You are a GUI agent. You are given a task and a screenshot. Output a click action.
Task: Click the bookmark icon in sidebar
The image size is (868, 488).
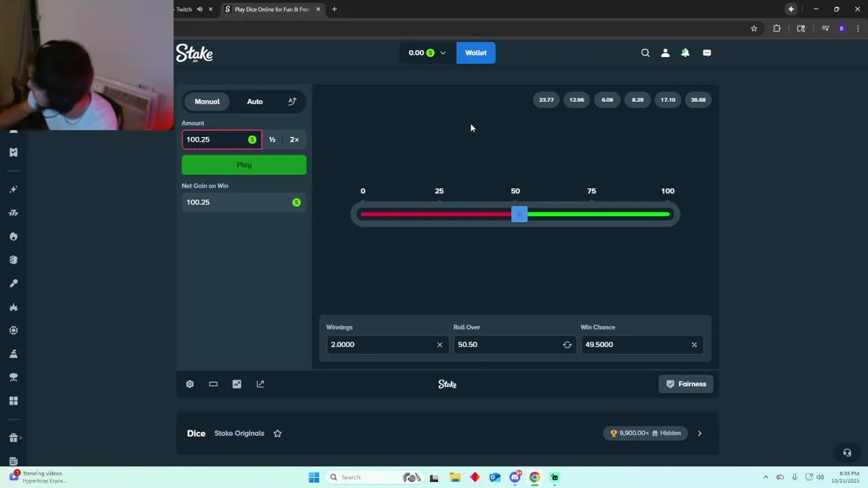13,152
